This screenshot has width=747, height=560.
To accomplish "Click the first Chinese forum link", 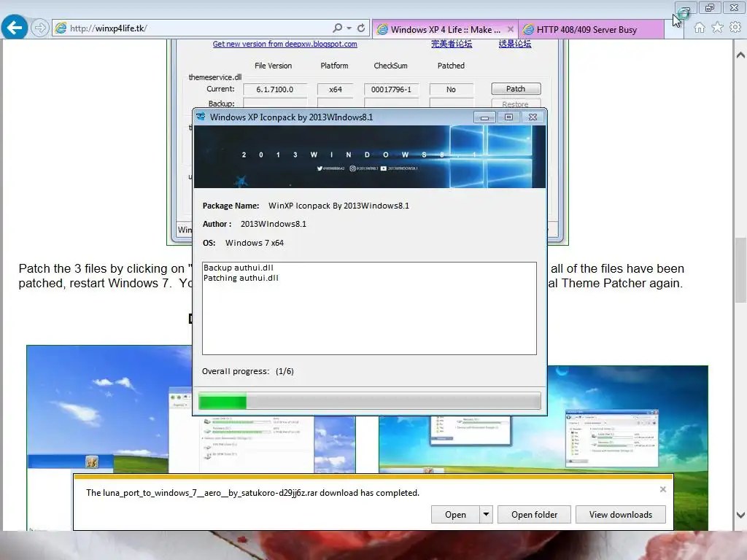I will coord(452,44).
